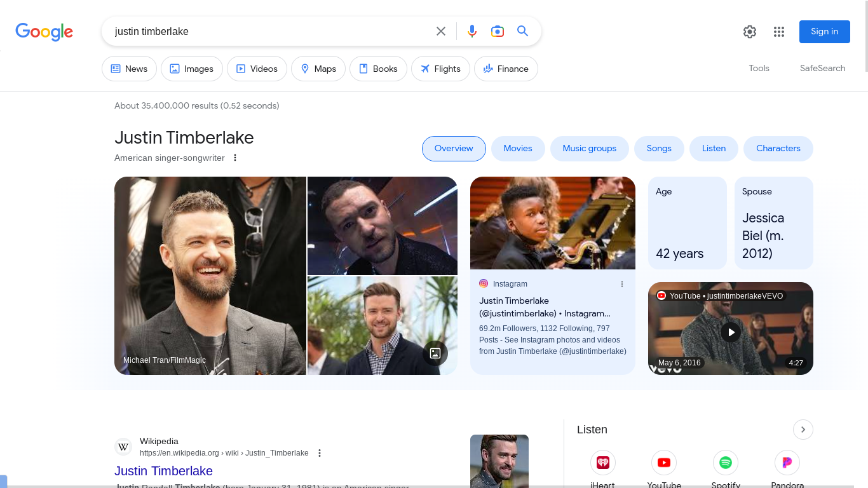The width and height of the screenshot is (868, 488).
Task: Open Wikipedia result thumbnail image
Action: tap(499, 461)
